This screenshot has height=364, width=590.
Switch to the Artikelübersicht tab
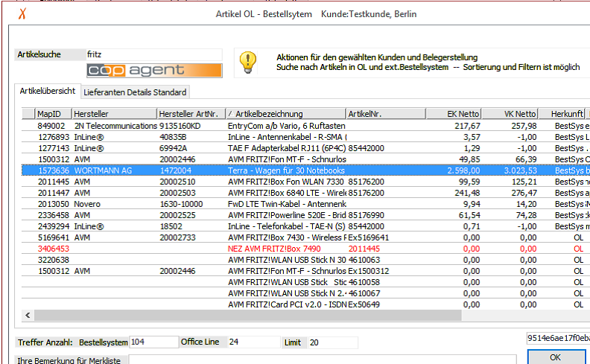coord(48,91)
